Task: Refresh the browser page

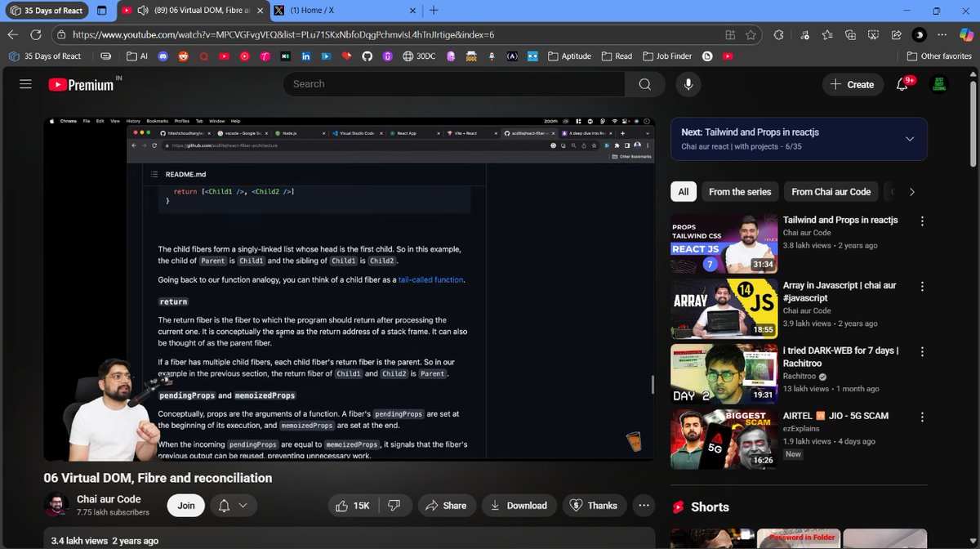Action: tap(36, 35)
